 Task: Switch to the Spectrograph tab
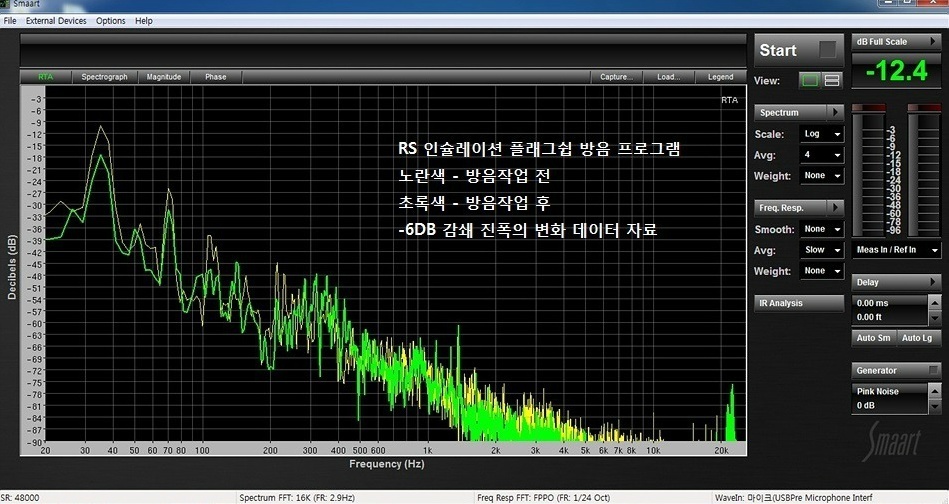pos(104,77)
